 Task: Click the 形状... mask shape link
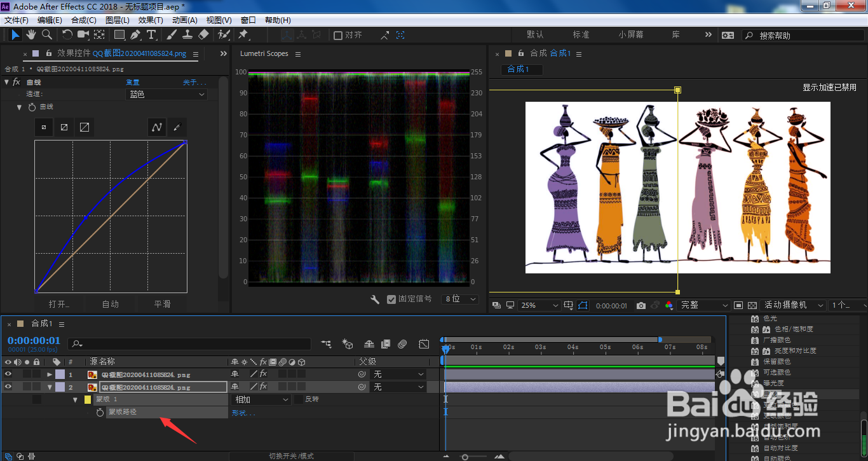coord(243,413)
